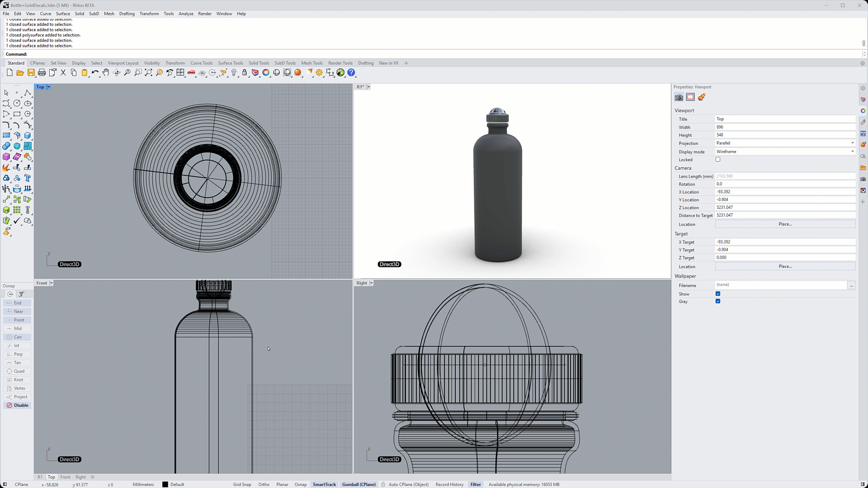Browse wallpaper filename with ellipsis button
The width and height of the screenshot is (868, 488).
(x=851, y=286)
